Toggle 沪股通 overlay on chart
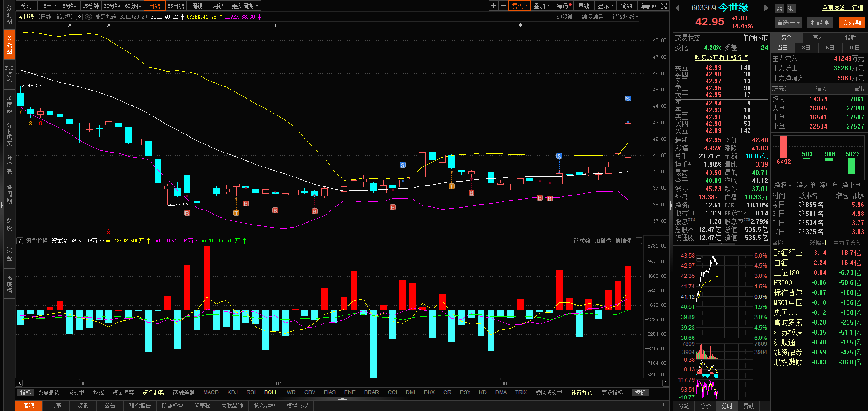The height and width of the screenshot is (411, 868). tap(564, 17)
